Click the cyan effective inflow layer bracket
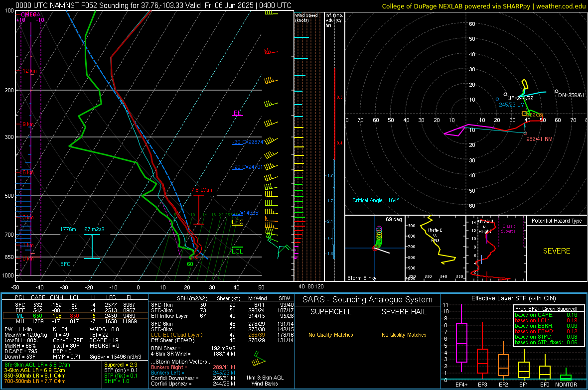 tap(92, 247)
